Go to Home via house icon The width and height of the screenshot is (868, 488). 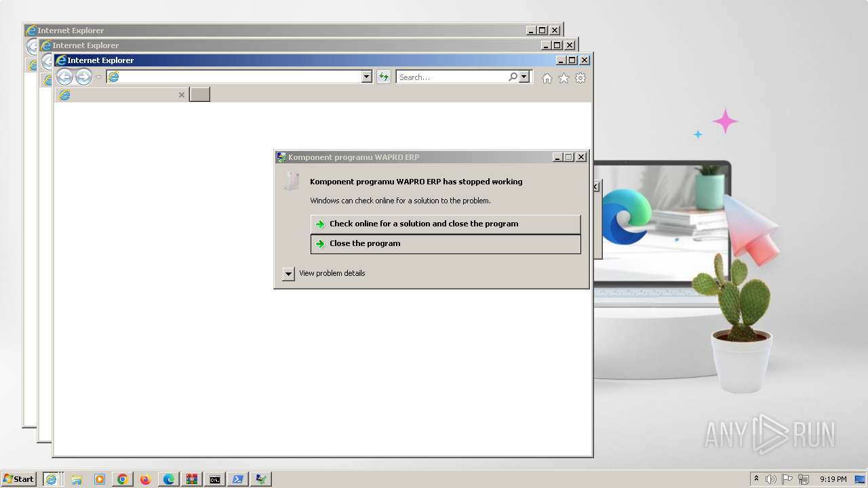coord(547,78)
